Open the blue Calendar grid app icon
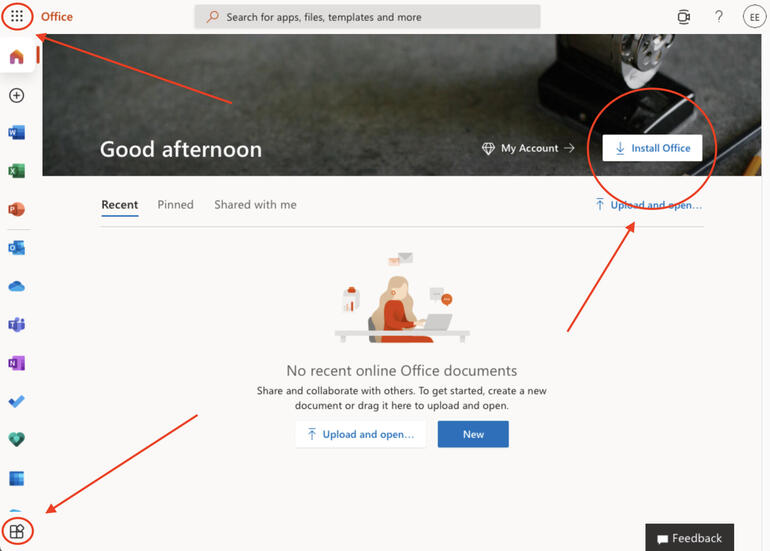This screenshot has width=770, height=551. tap(17, 478)
